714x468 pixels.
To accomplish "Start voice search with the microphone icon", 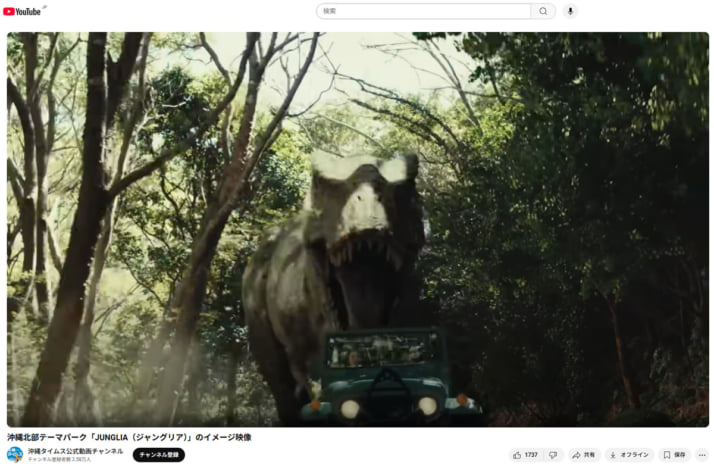I will point(570,11).
